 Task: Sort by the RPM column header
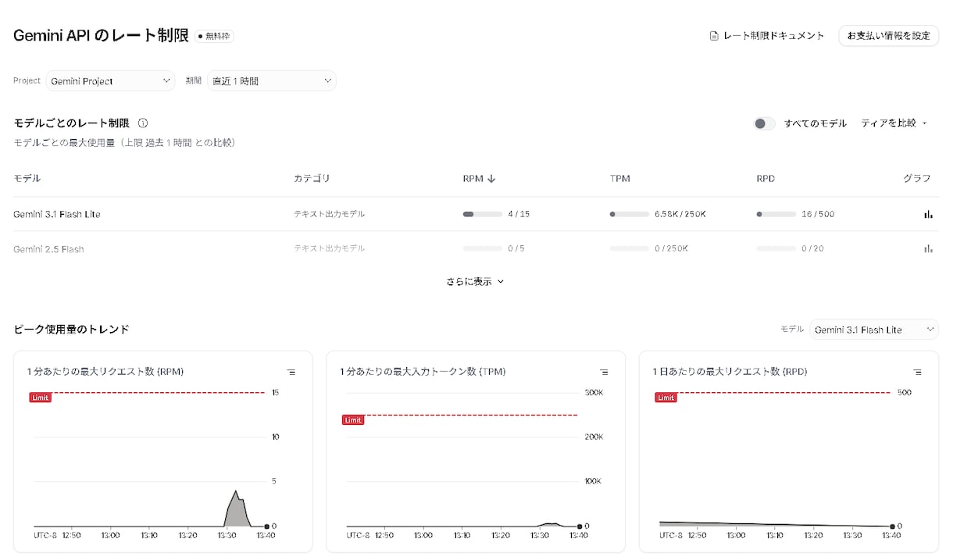pos(479,179)
